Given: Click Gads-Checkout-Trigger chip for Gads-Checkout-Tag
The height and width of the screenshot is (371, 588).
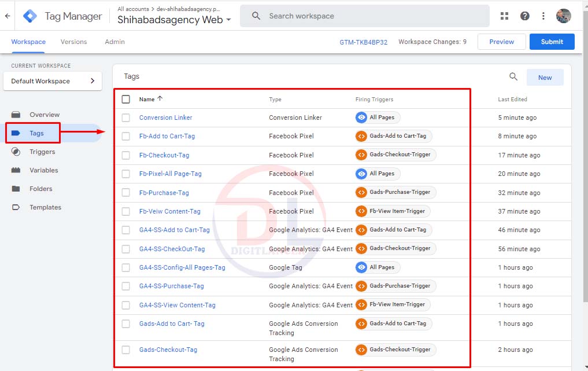Looking at the screenshot, I should [395, 350].
